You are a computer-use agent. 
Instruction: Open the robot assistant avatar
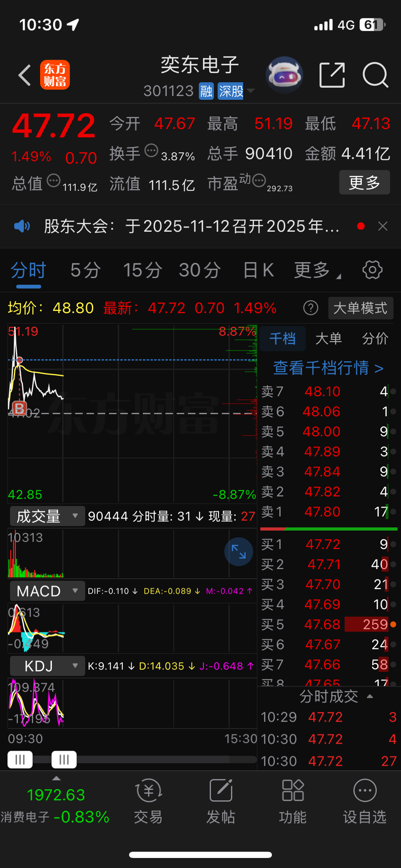[284, 75]
